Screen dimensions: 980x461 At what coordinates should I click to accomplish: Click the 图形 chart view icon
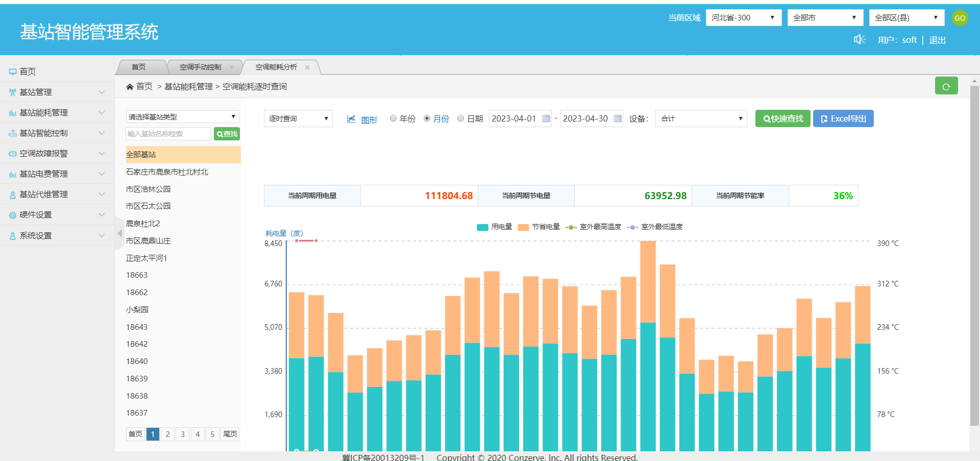pos(351,119)
